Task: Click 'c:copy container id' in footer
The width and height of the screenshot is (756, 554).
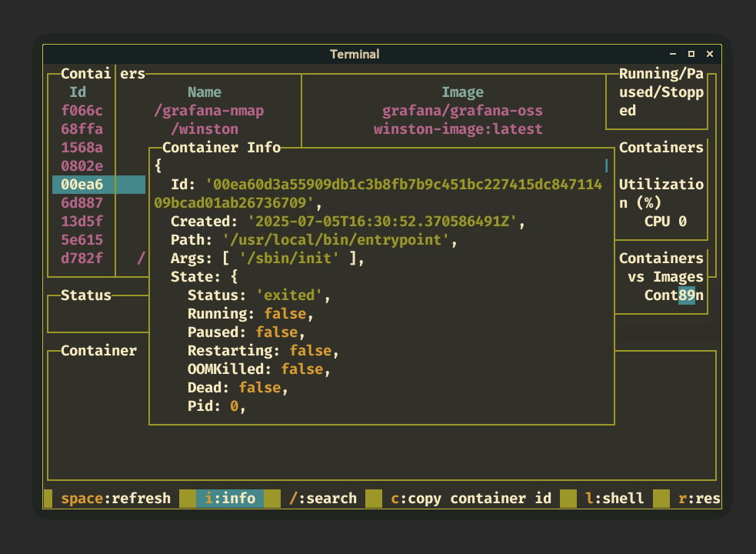Action: tap(471, 498)
